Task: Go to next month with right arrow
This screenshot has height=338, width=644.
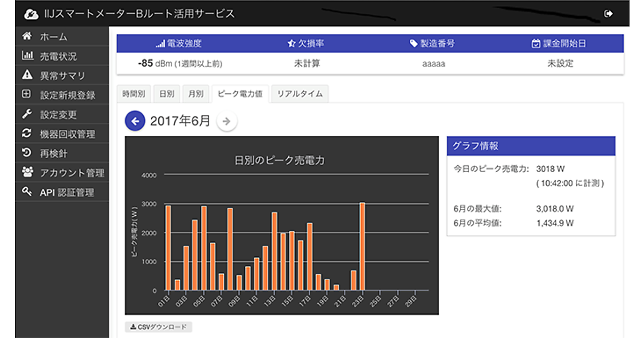Action: [226, 121]
